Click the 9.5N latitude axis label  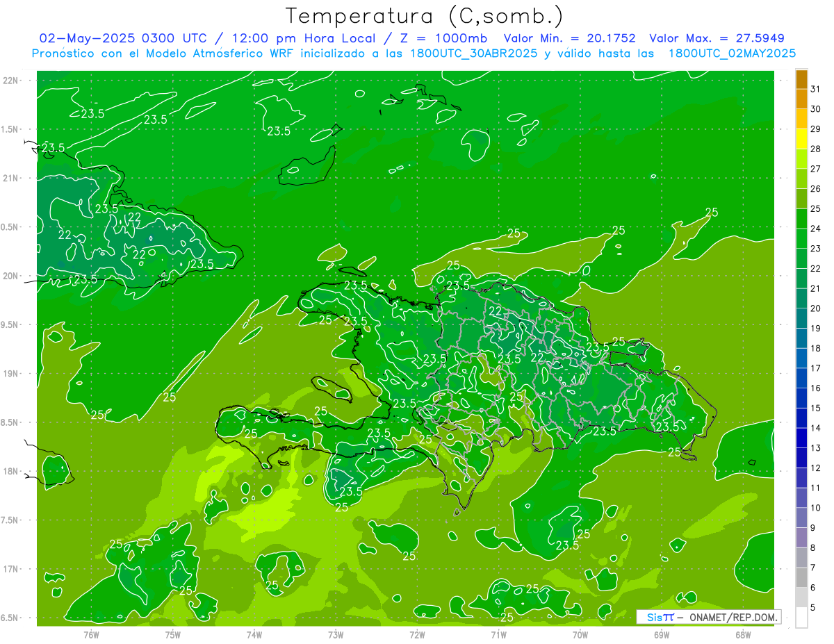[x=10, y=325]
